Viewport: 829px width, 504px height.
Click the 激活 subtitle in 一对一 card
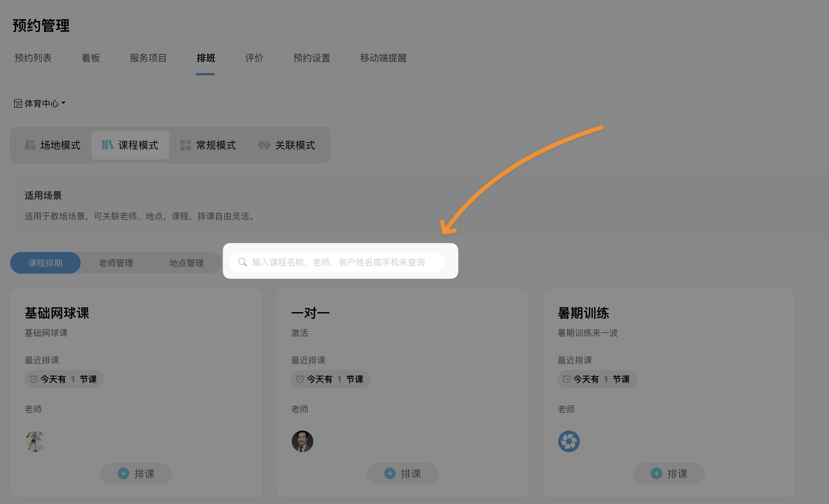300,333
